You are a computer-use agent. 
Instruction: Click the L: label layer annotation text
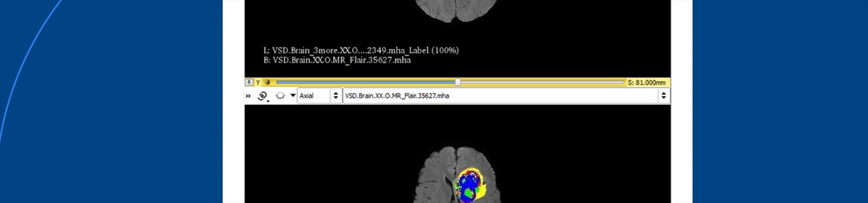click(361, 51)
